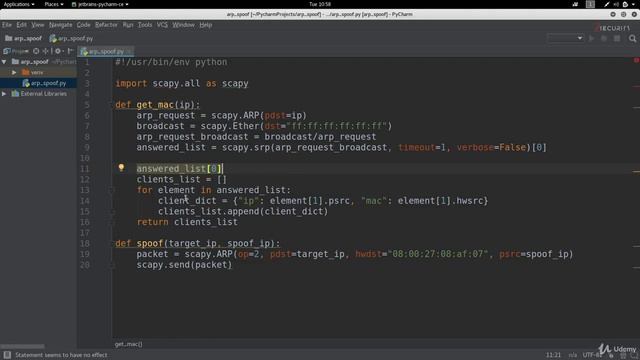Click the Stop button in toolbar

(617, 38)
